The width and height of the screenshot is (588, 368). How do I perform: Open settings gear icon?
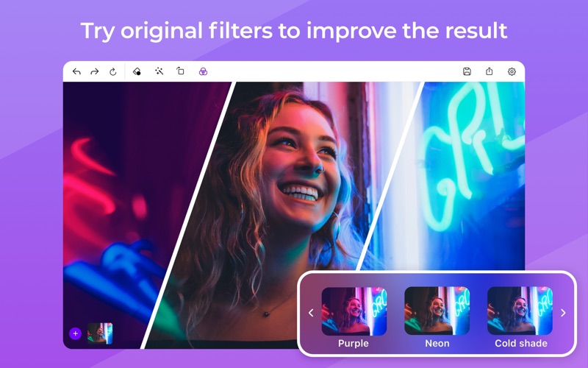click(512, 71)
